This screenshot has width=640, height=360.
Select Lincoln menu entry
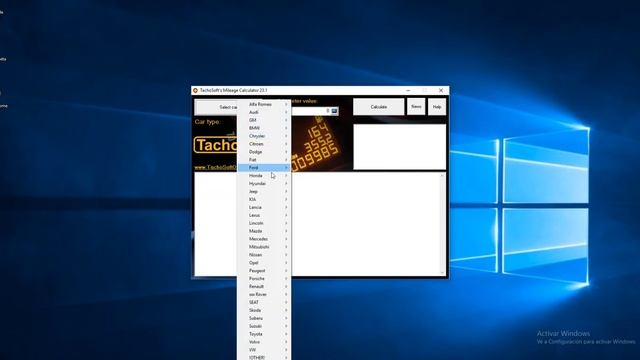pos(264,223)
